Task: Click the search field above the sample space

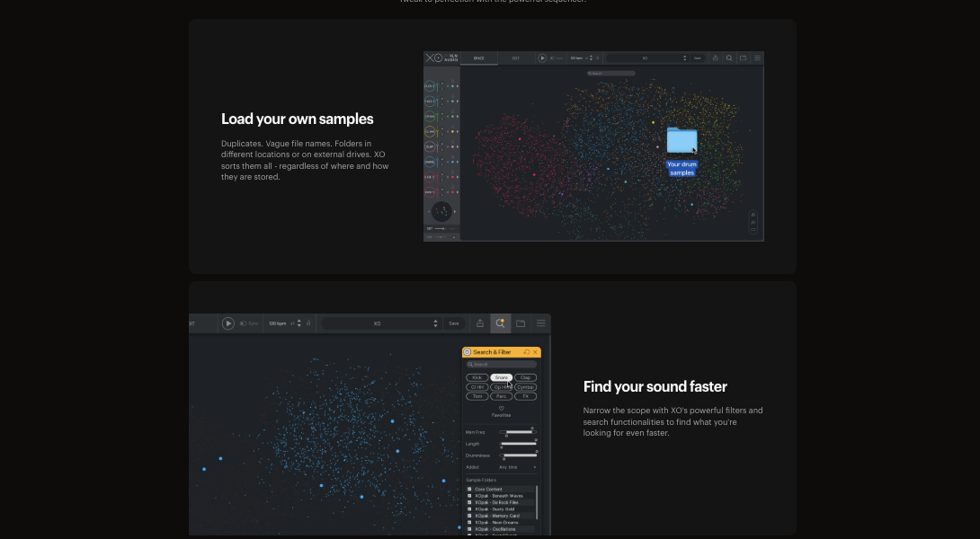Action: tap(611, 73)
